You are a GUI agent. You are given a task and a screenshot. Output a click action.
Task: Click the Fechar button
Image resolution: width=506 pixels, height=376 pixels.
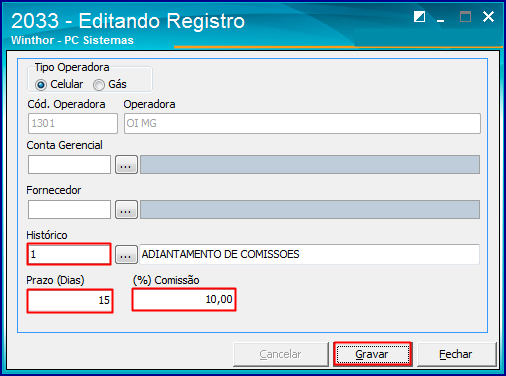[x=456, y=354]
